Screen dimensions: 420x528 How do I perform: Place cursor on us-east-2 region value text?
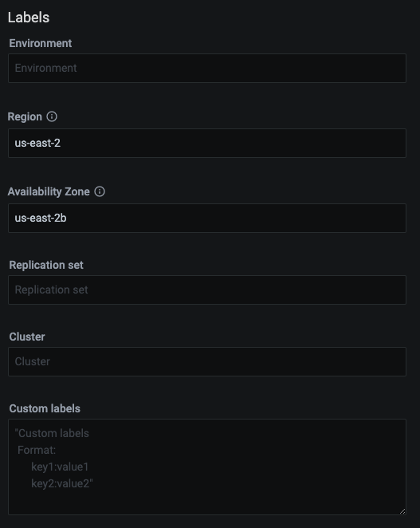coord(37,143)
